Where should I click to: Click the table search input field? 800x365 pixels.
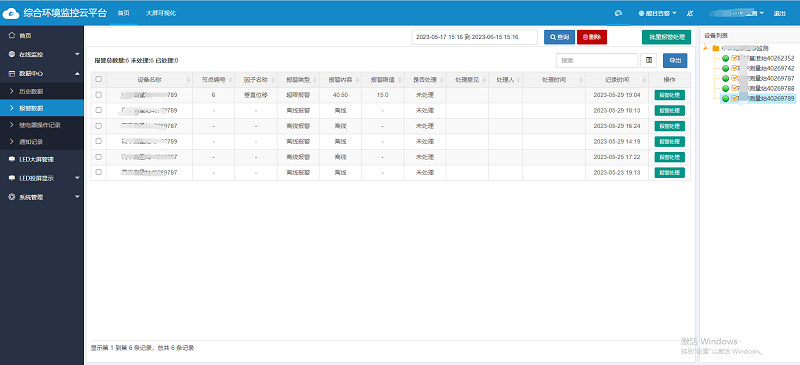(597, 60)
